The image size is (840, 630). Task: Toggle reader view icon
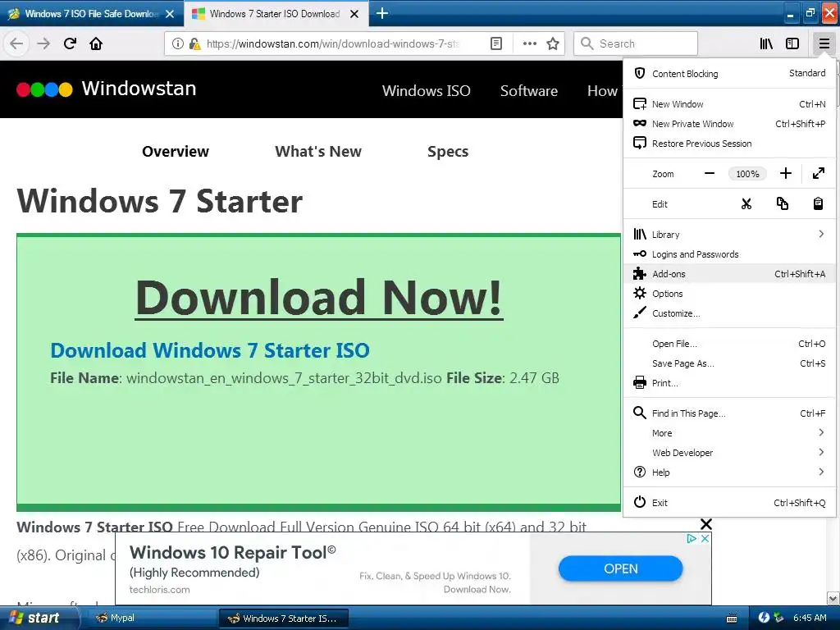click(x=496, y=43)
